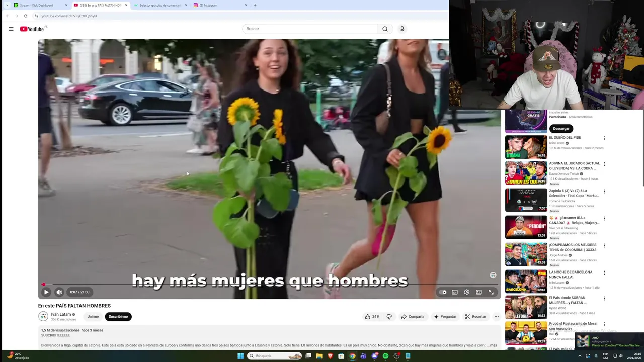
Task: Click the Windows taskbar Búsqueda box
Action: pyautogui.click(x=275, y=356)
